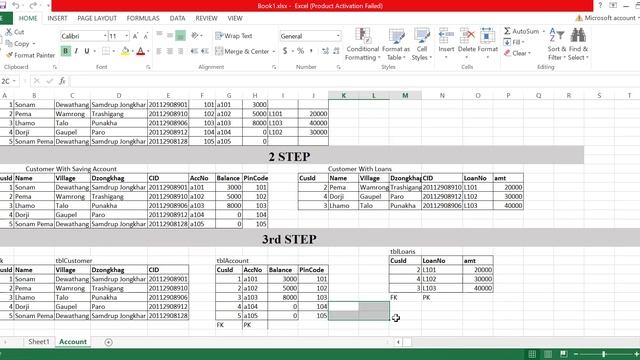
Task: Toggle Bold formatting
Action: [65, 51]
